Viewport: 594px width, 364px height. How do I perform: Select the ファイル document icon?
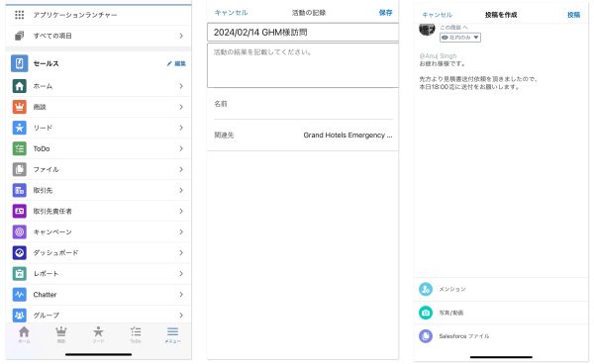(x=20, y=169)
